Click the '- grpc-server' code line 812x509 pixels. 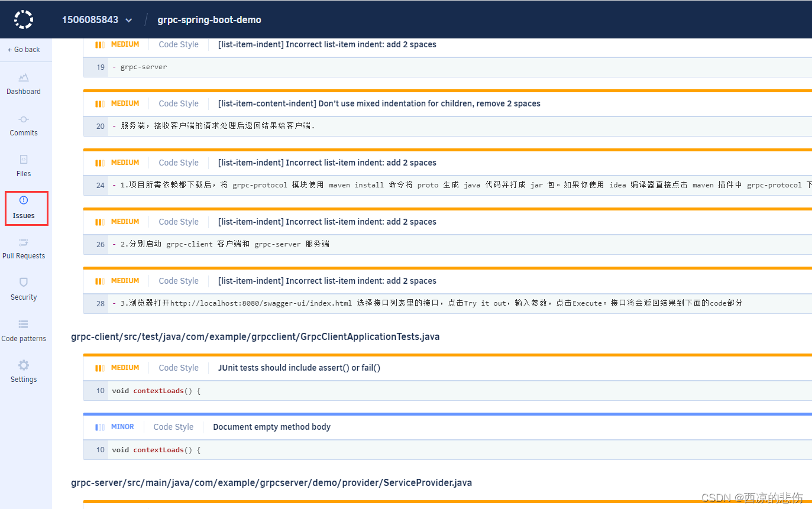(140, 67)
